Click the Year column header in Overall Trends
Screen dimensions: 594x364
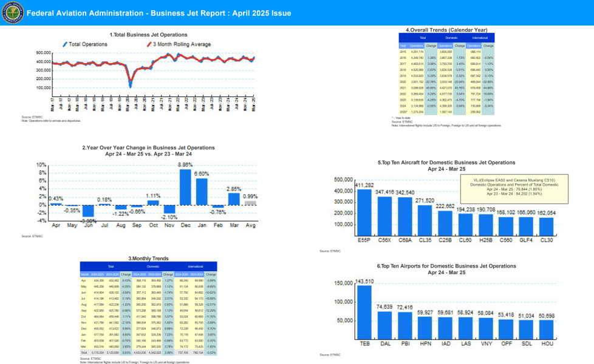coord(403,45)
